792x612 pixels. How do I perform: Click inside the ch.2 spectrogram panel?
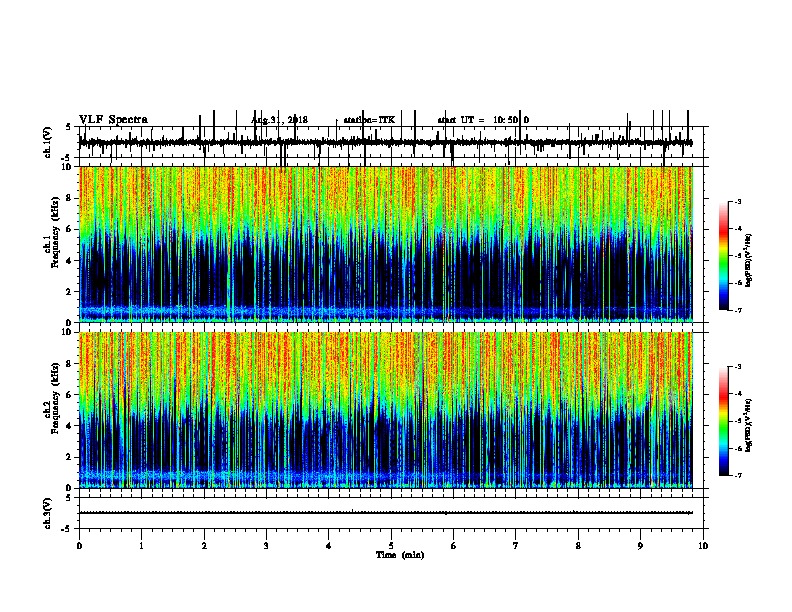pyautogui.click(x=386, y=410)
